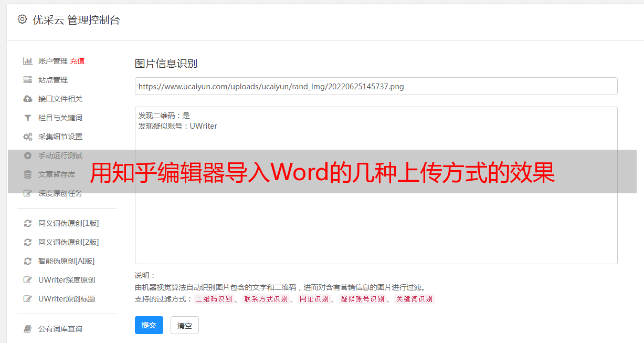The width and height of the screenshot is (644, 343).
Task: Click the 网址识别 tag
Action: pyautogui.click(x=314, y=299)
